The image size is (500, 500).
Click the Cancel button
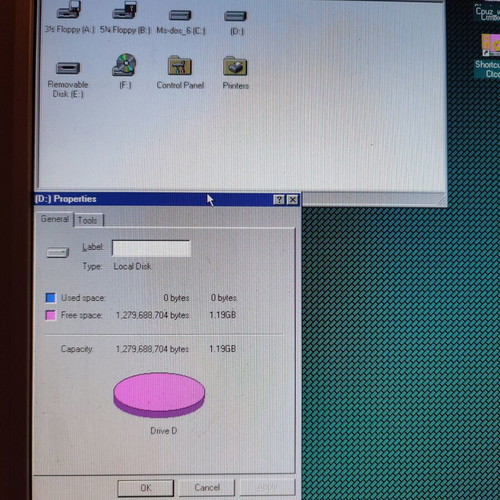207,488
